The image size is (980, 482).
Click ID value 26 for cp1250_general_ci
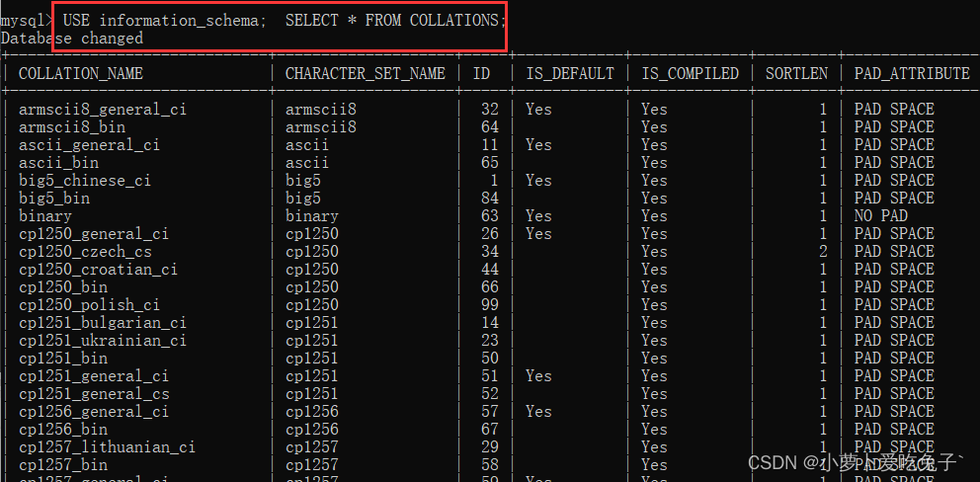click(490, 234)
